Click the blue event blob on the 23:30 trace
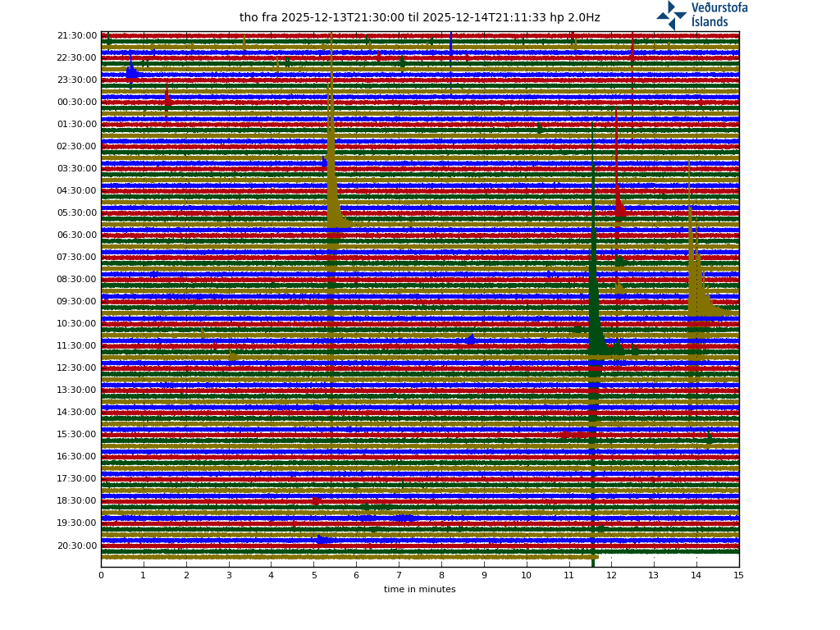Viewport: 840px width, 630px height. (x=132, y=73)
